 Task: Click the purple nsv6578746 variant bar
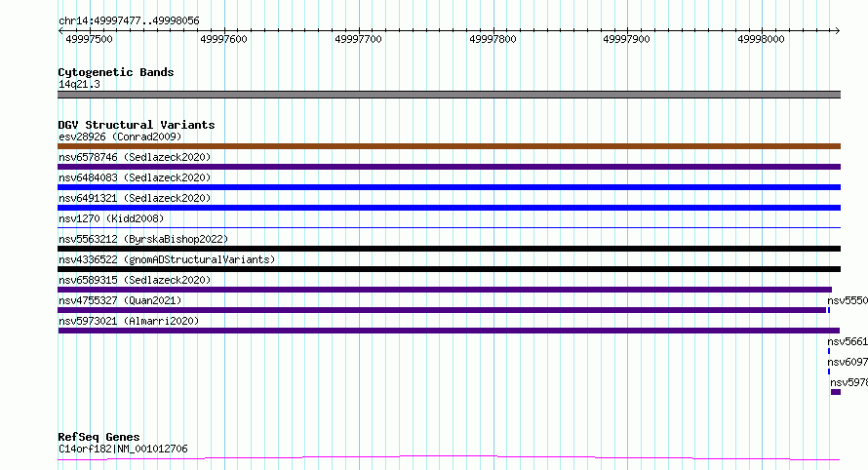coord(449,167)
